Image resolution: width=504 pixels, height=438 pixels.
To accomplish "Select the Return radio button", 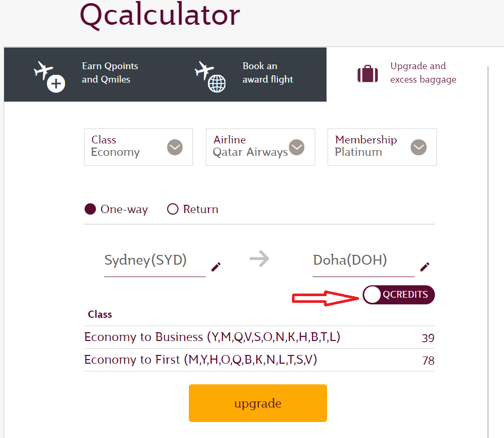I will [173, 209].
